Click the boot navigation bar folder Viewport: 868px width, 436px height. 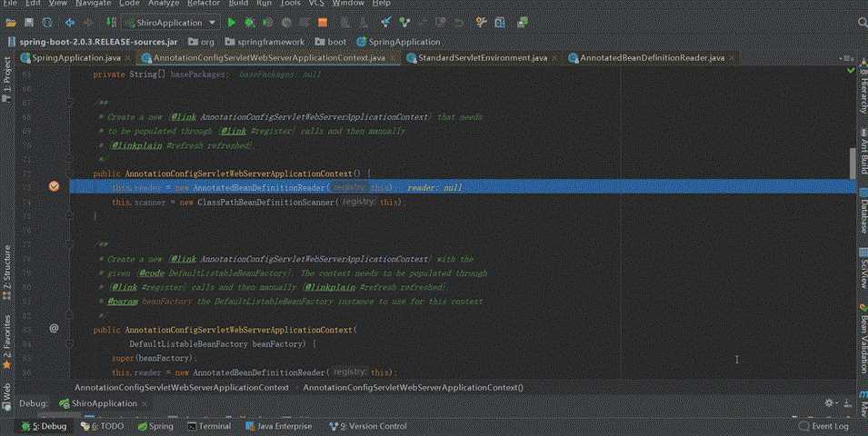(331, 42)
